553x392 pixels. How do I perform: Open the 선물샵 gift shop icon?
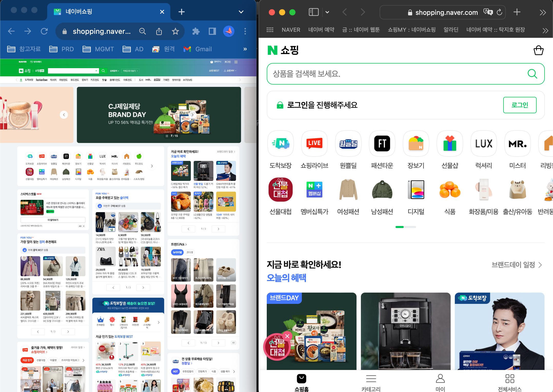point(450,143)
